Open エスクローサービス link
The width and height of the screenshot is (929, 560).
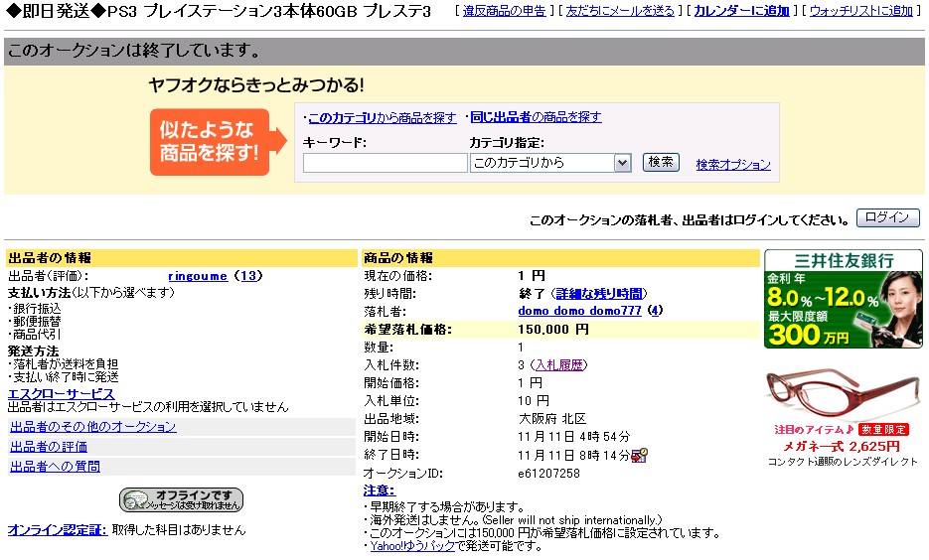[x=61, y=393]
